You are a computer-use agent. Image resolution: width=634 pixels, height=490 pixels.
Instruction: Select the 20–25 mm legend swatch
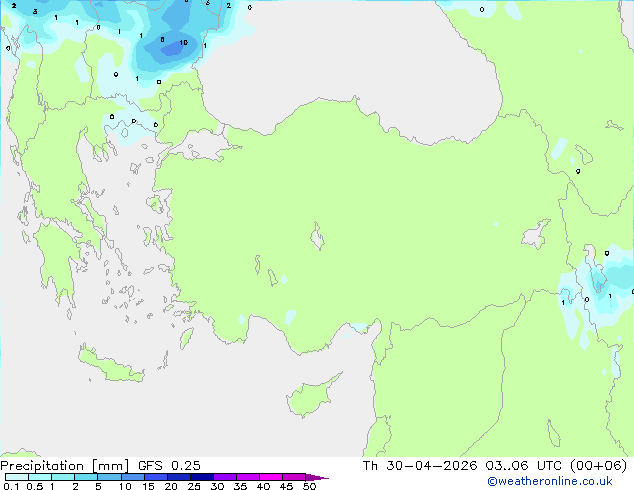[179, 477]
